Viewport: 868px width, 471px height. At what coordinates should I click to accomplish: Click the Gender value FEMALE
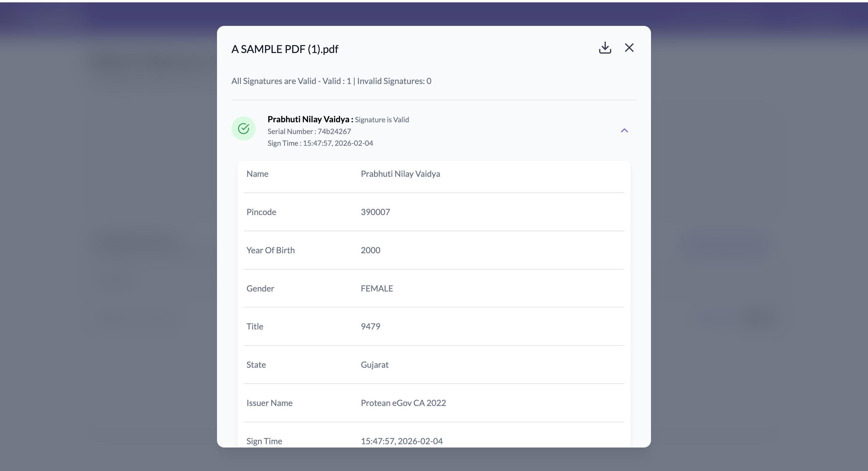376,289
